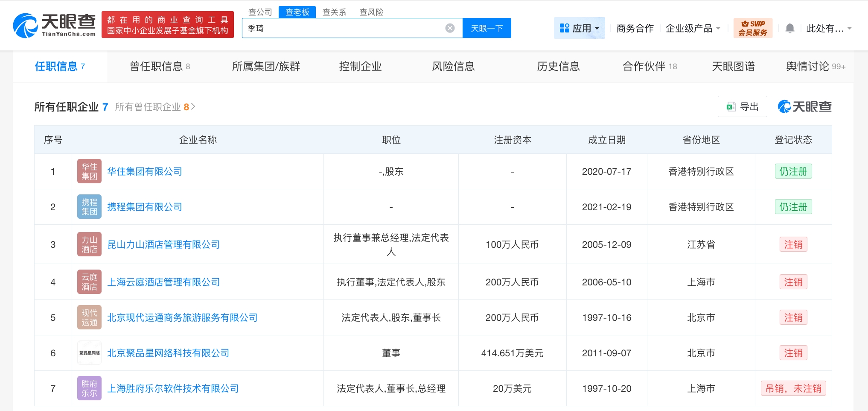Click the 华住集团 company logo thumbnail
Screen dimensions: 868x411
tap(89, 171)
